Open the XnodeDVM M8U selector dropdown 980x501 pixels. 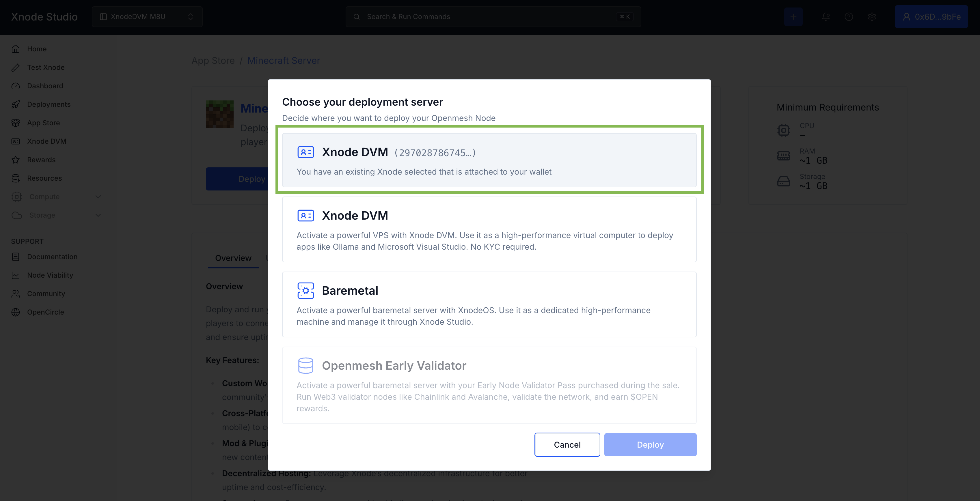tap(147, 17)
